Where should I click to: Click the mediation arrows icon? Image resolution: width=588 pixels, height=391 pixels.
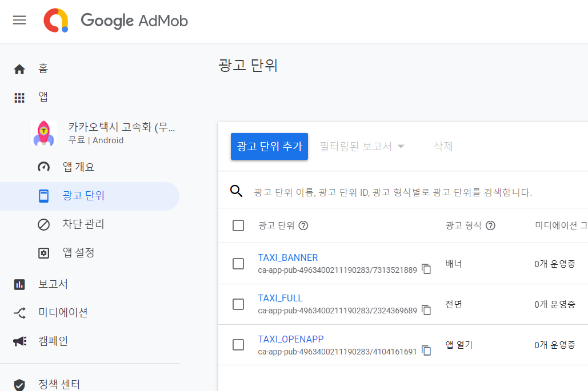click(19, 313)
